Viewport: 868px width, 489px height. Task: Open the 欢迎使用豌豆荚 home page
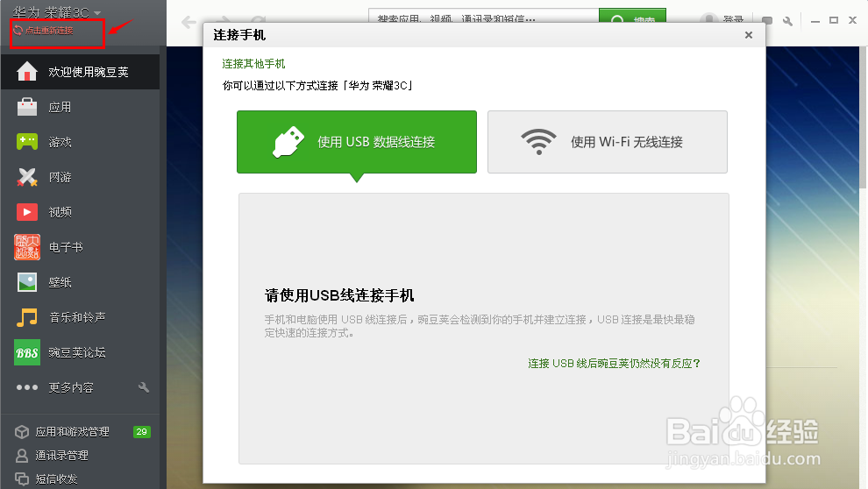[x=81, y=72]
